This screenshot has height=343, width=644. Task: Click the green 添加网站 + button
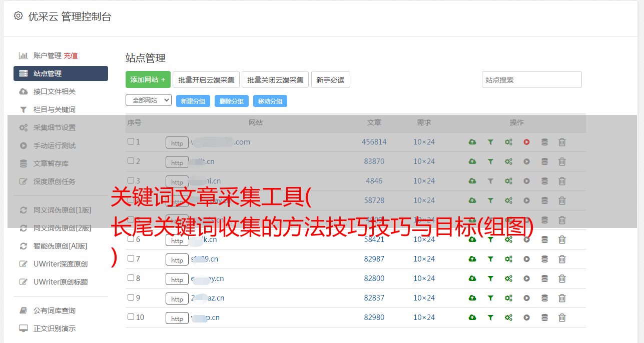point(148,79)
